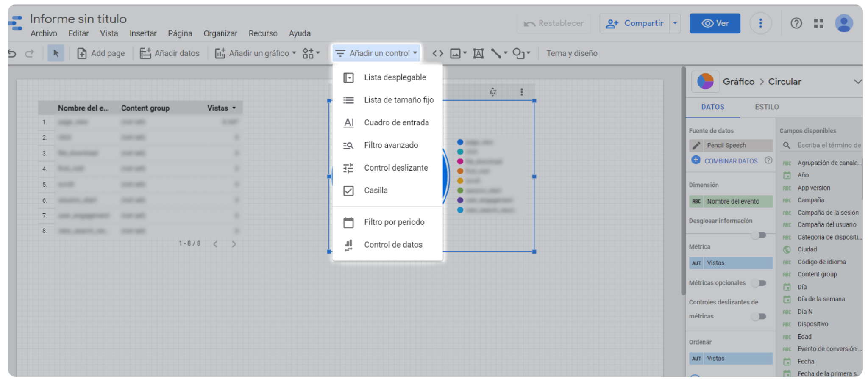Viewport: 868px width, 384px height.
Task: Toggle Controles deslizantes de métricas on
Action: [759, 316]
